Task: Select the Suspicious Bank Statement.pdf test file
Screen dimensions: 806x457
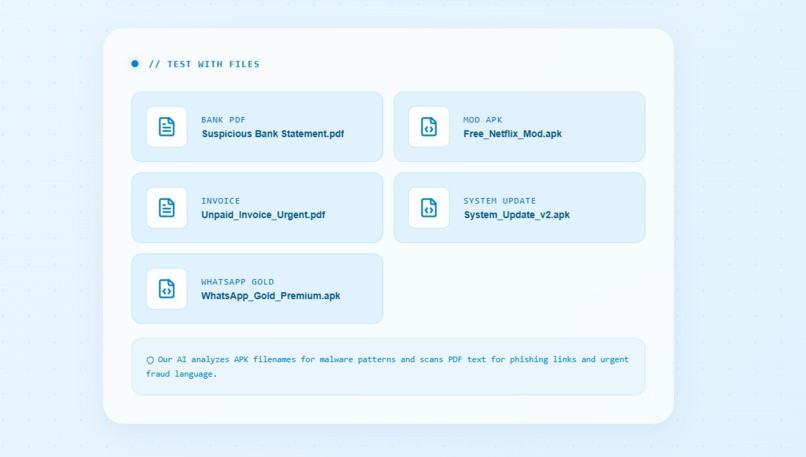Action: pyautogui.click(x=257, y=126)
